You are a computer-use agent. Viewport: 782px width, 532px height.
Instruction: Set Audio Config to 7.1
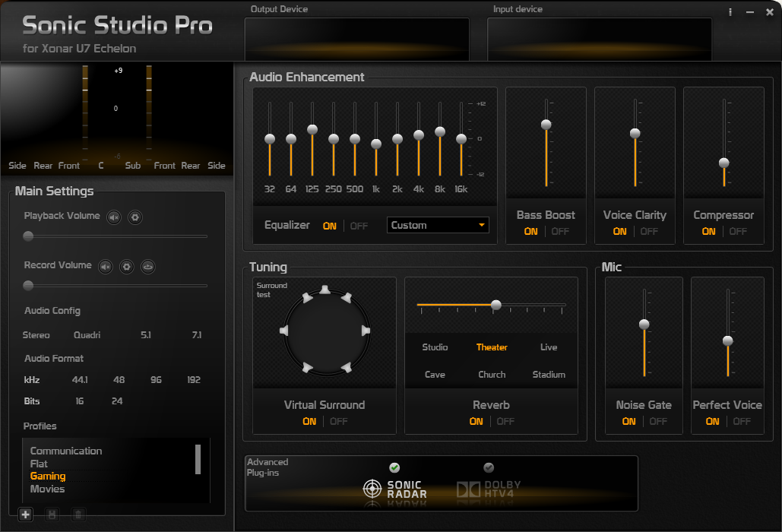[x=197, y=335]
